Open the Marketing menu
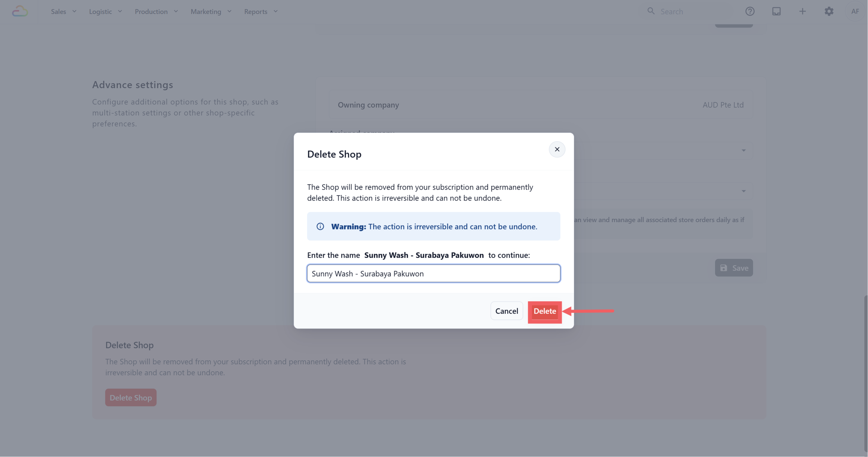This screenshot has height=457, width=868. point(211,12)
